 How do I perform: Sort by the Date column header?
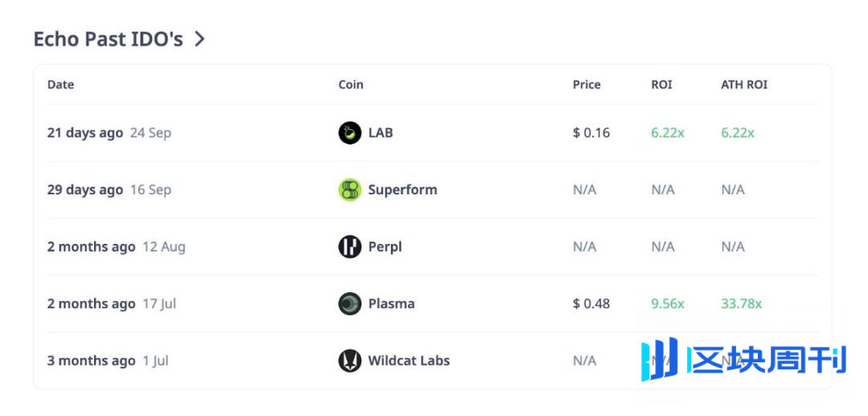60,84
